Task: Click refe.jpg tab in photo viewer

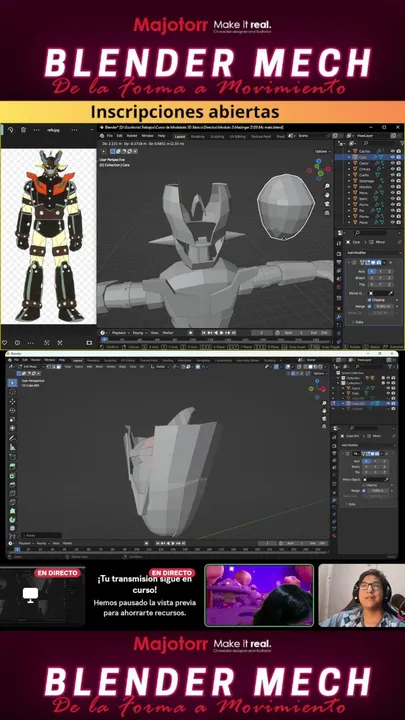Action: [x=53, y=130]
